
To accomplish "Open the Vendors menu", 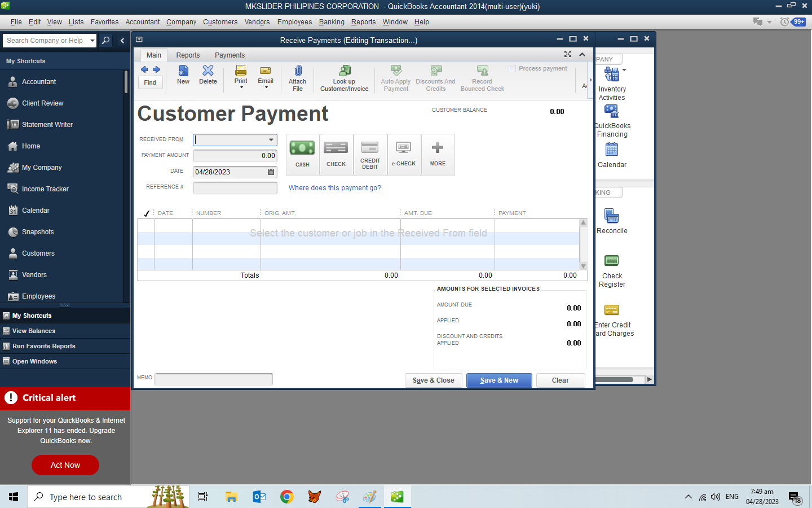I will [257, 22].
